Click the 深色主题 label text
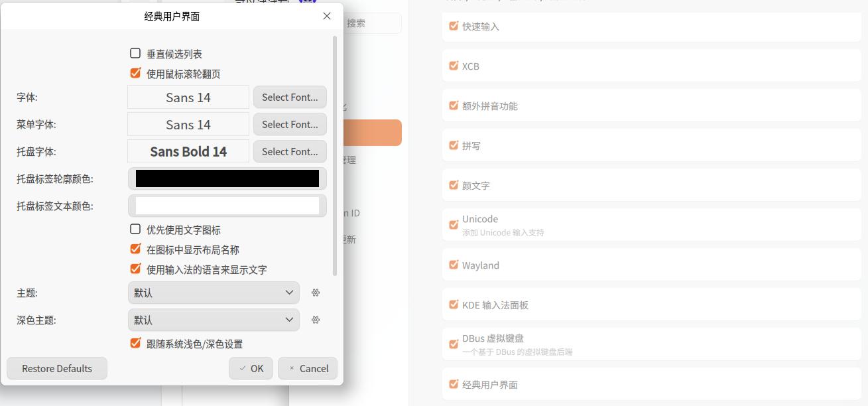This screenshot has width=868, height=406. tap(36, 320)
